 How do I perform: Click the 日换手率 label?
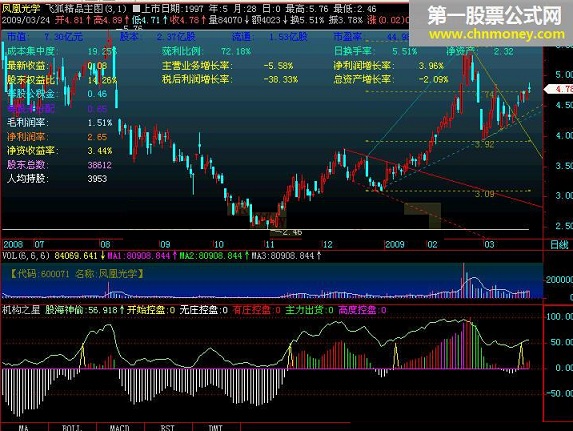[353, 51]
